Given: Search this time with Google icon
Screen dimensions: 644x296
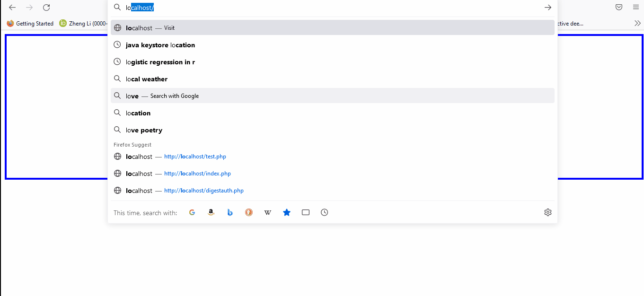Looking at the screenshot, I should tap(192, 213).
